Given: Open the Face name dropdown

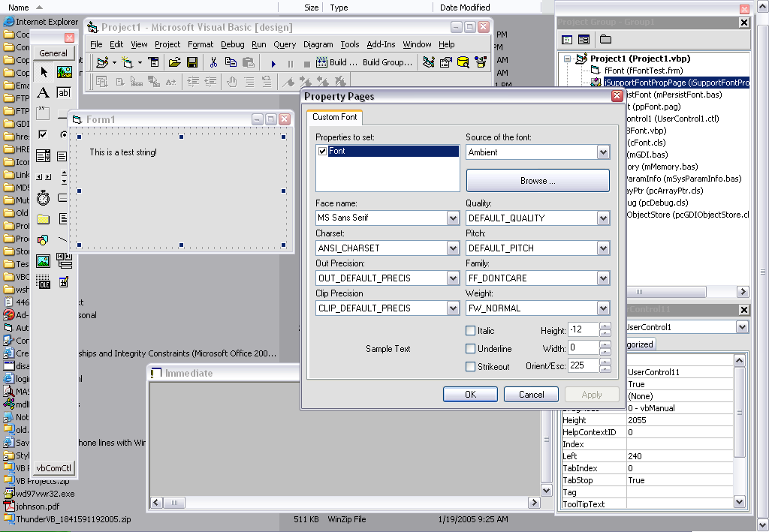Looking at the screenshot, I should (453, 218).
